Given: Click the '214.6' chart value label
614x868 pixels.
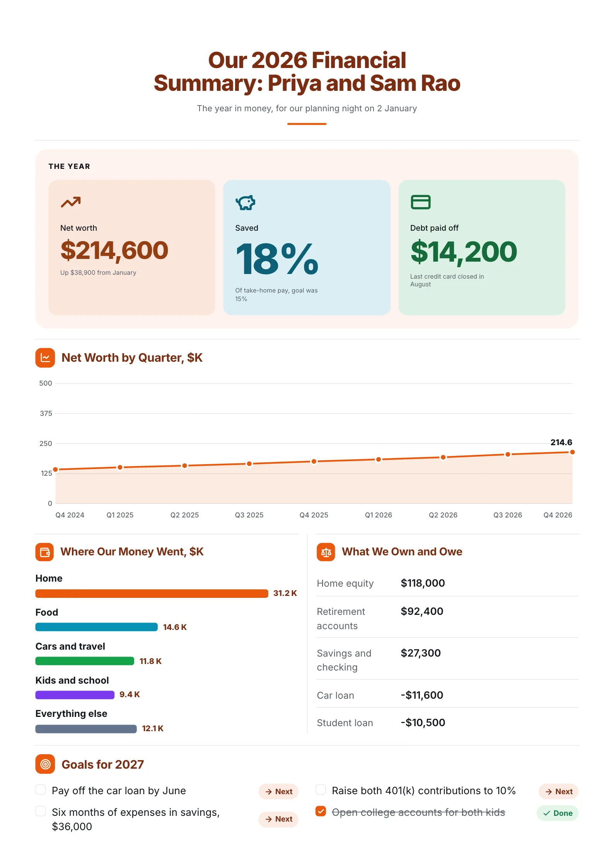Looking at the screenshot, I should pos(561,443).
